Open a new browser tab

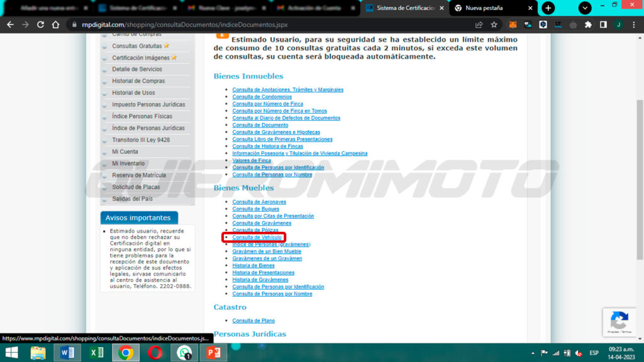coord(548,8)
